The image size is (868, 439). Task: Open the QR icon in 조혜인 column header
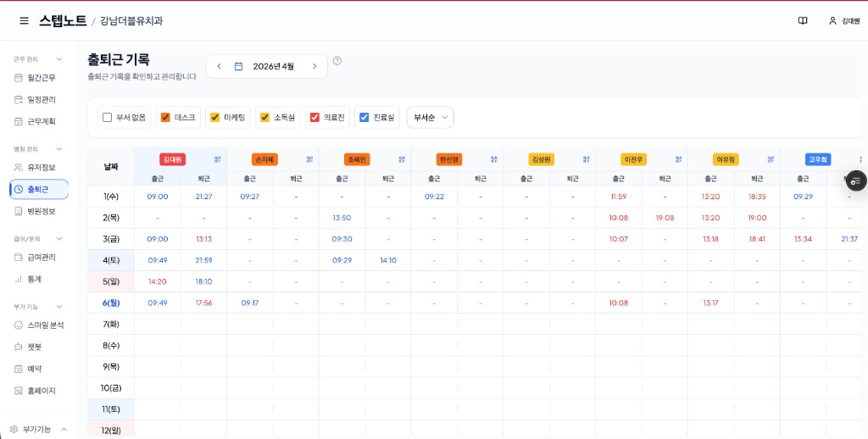[402, 159]
